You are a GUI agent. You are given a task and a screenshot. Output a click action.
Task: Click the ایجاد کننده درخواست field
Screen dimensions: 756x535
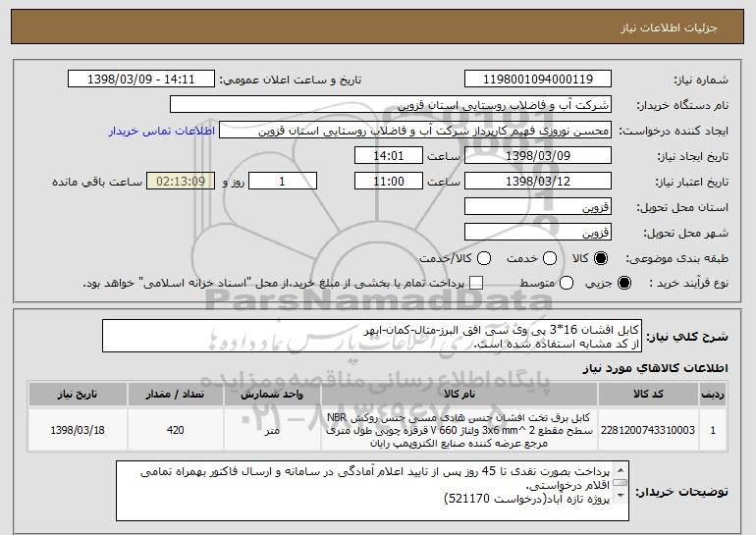(415, 131)
